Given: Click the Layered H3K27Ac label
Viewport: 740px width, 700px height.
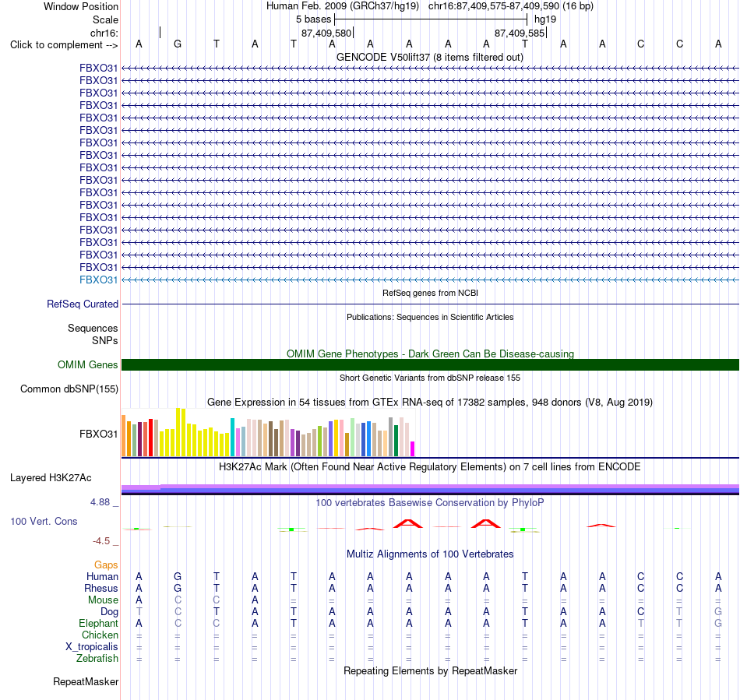Looking at the screenshot, I should tap(51, 478).
